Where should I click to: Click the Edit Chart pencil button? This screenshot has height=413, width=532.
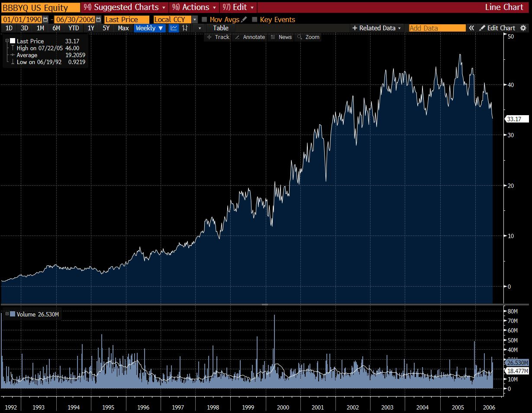click(x=497, y=28)
